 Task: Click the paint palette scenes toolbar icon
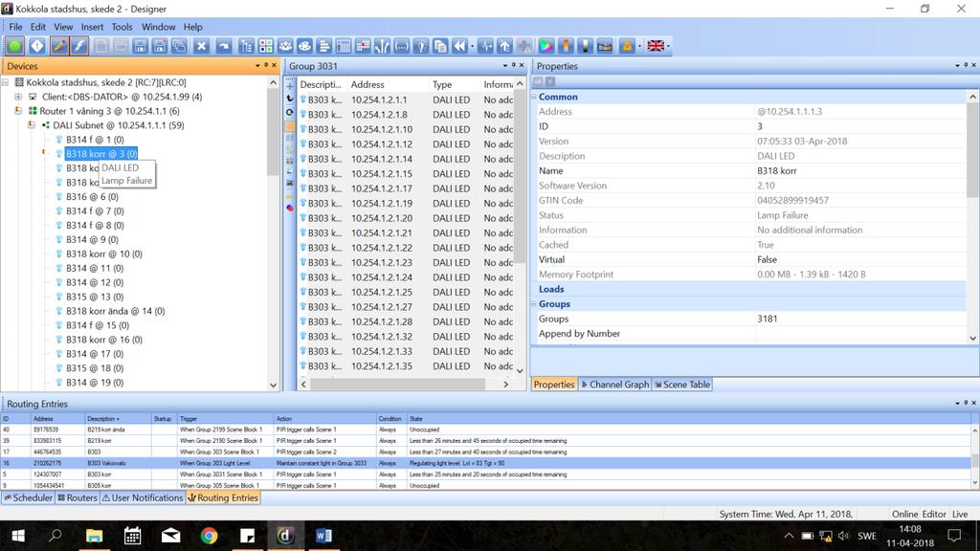(305, 46)
